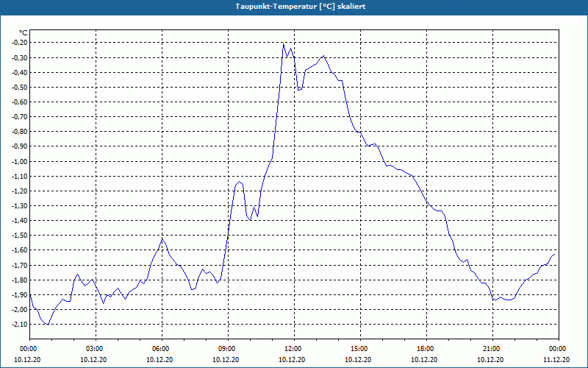Click the -0,50 y-axis value
The height and width of the screenshot is (368, 588).
coord(20,88)
